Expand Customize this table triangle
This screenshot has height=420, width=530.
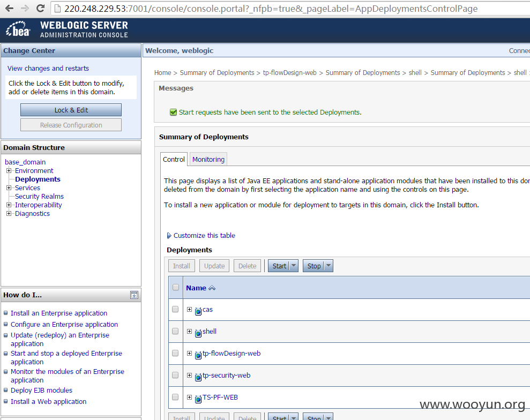[169, 236]
